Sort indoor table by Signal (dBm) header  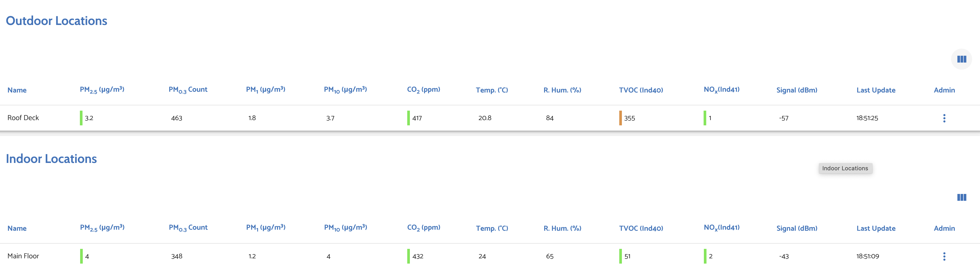[x=797, y=228]
